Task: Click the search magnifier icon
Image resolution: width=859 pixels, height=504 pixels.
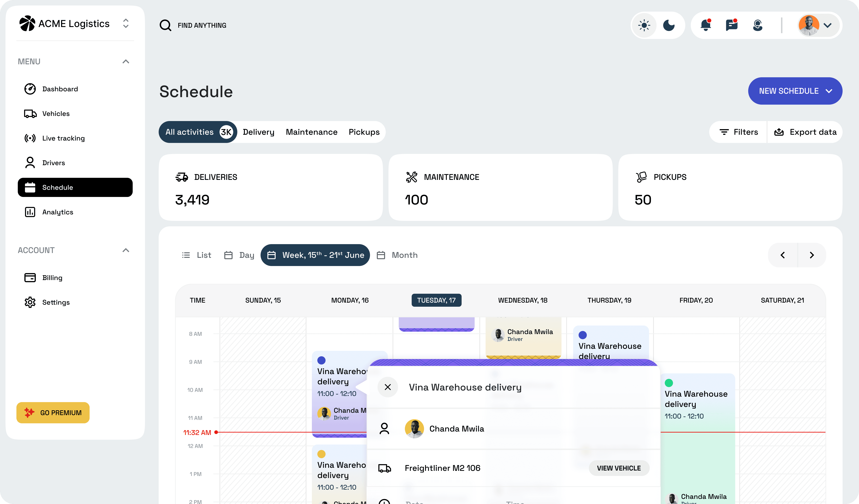Action: [x=165, y=25]
